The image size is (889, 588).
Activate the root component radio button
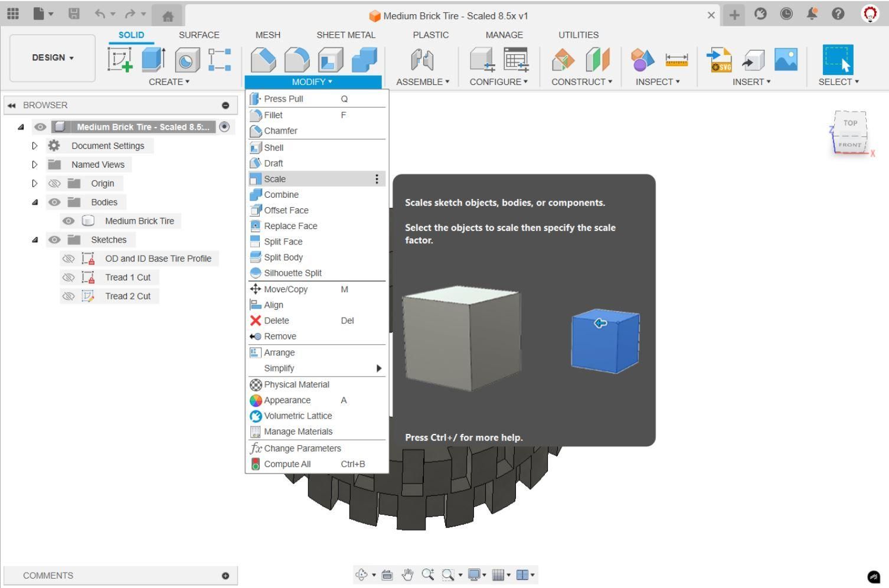coord(224,127)
